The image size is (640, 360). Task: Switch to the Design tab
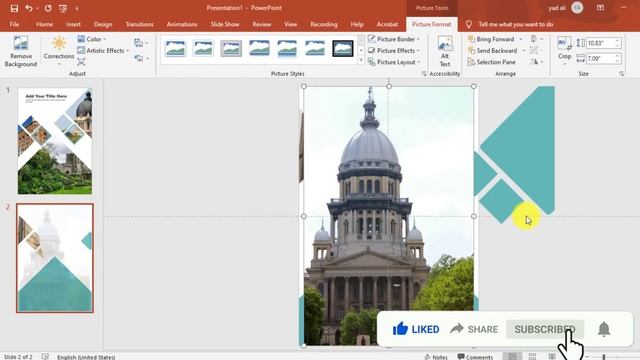point(103,24)
